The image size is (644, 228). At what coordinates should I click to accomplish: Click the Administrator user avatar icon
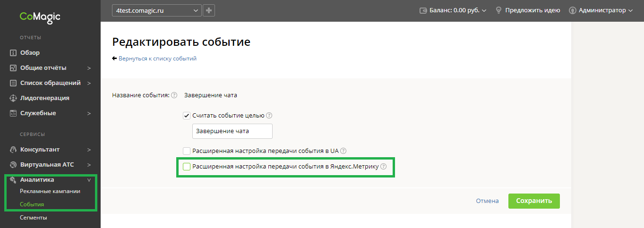(x=572, y=10)
